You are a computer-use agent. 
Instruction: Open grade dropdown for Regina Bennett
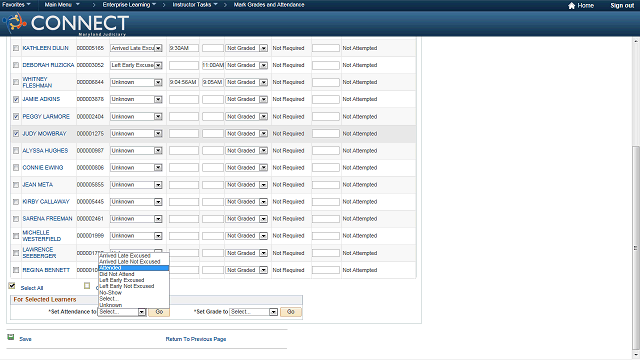(247, 270)
